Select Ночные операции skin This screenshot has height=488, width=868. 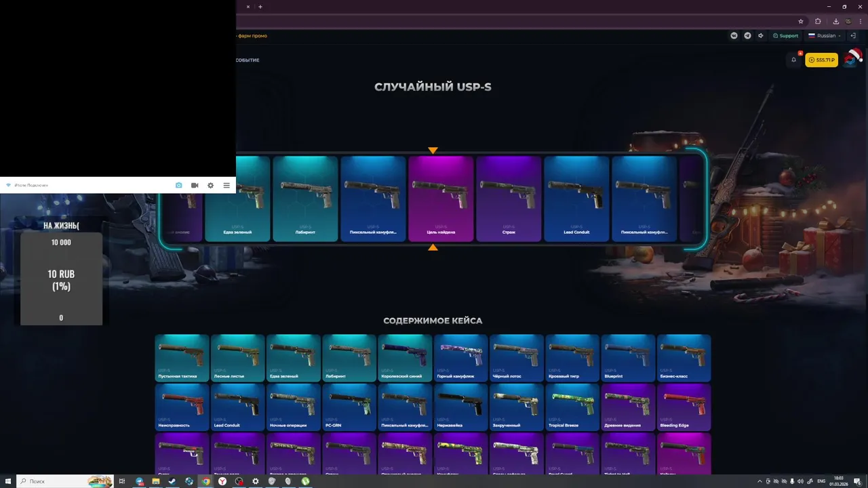point(293,407)
